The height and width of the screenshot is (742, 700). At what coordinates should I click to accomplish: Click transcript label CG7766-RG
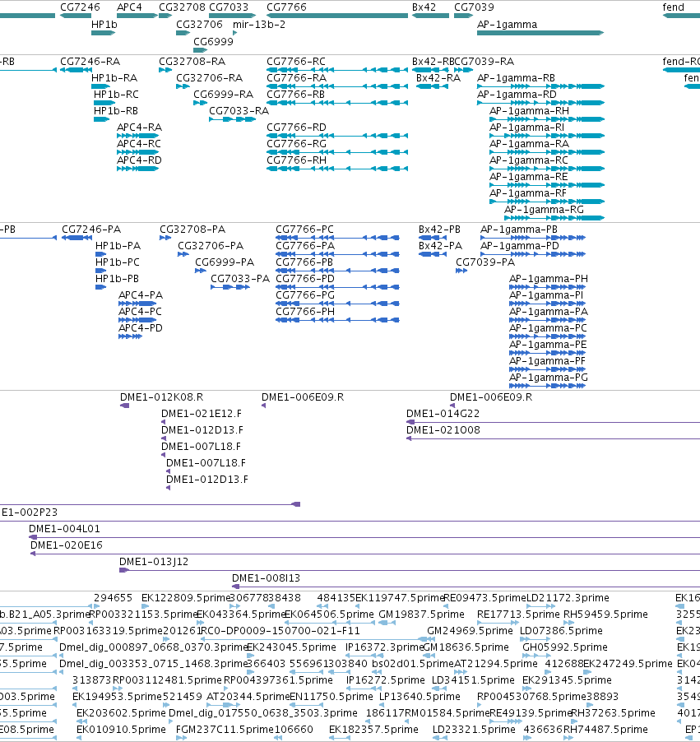coord(296,143)
